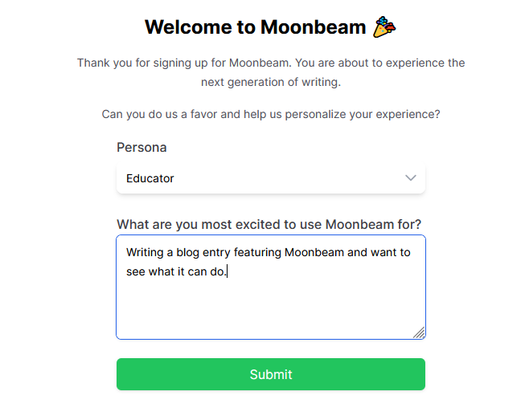Submit the personalization form
This screenshot has height=420, width=529.
click(271, 374)
